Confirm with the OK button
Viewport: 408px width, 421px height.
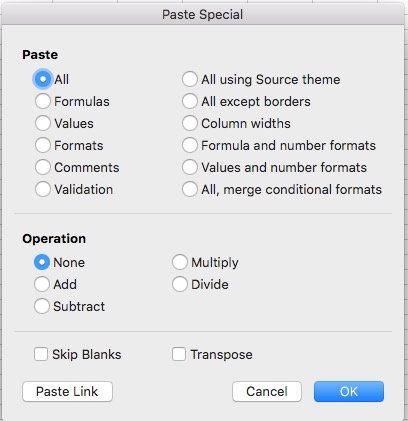349,392
